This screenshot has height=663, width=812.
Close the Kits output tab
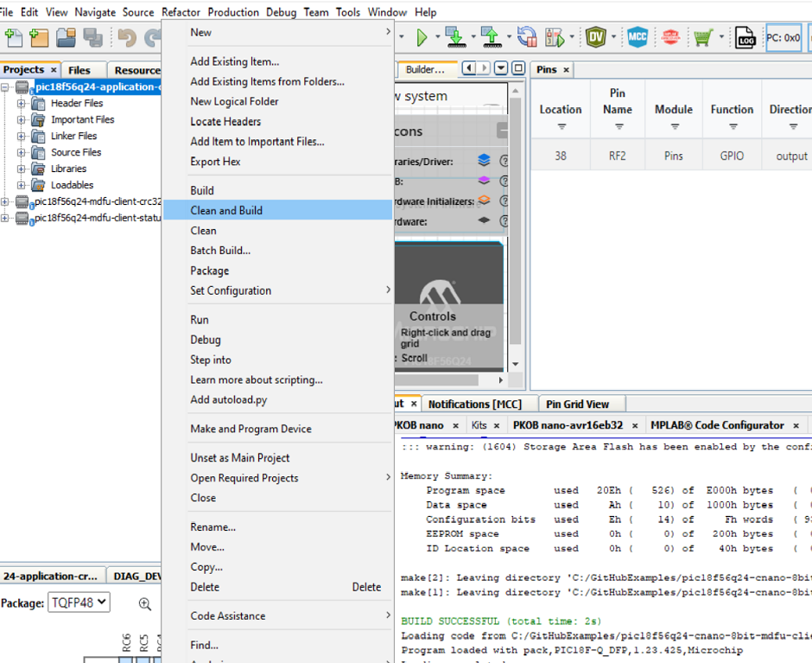496,426
